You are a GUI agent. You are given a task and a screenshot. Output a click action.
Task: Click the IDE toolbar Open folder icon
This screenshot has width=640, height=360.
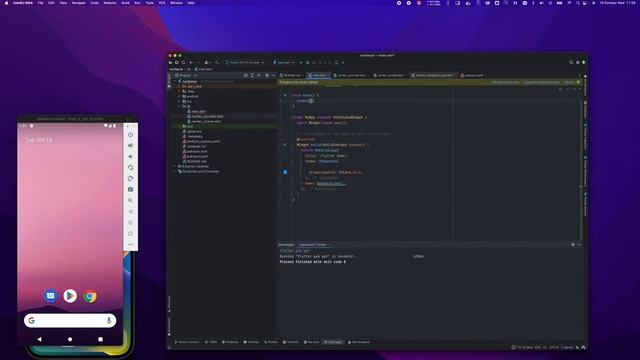pos(170,62)
